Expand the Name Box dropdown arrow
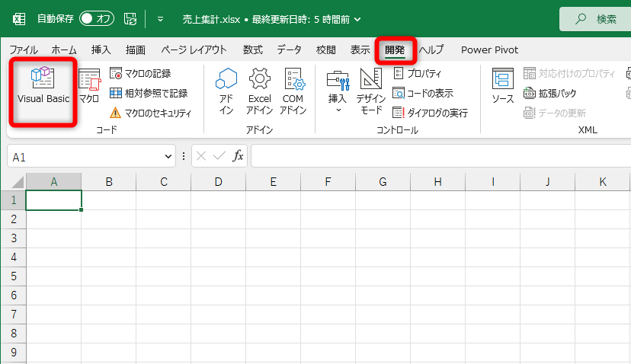The width and height of the screenshot is (631, 364). point(168,156)
